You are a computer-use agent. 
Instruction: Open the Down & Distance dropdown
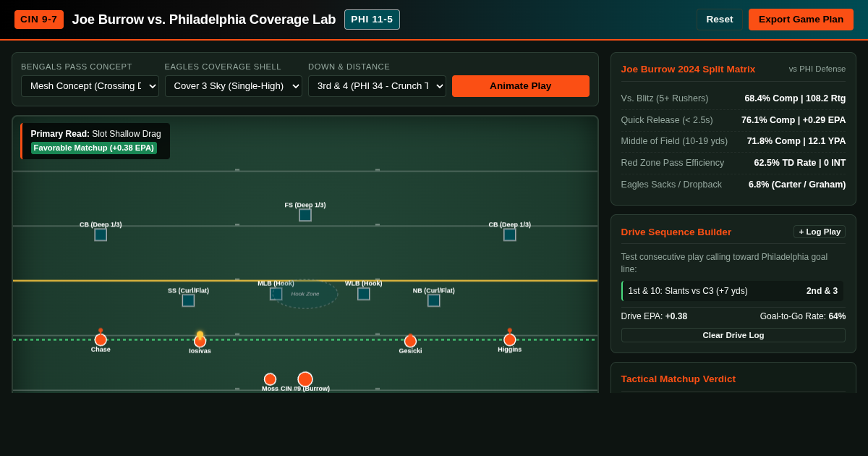377,86
